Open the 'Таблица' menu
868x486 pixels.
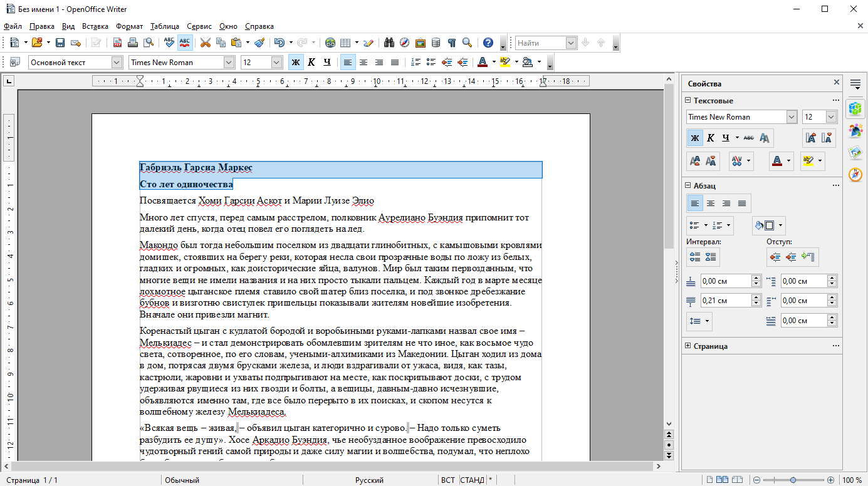tap(164, 26)
